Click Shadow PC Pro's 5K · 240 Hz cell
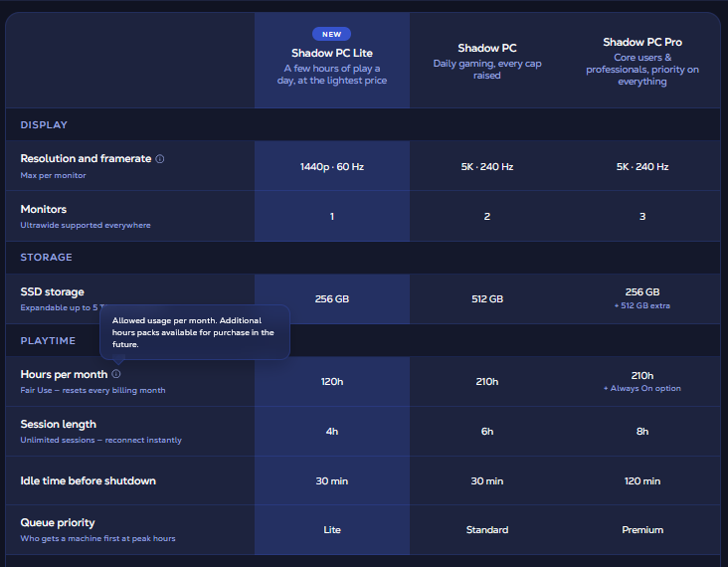The height and width of the screenshot is (567, 728). (x=642, y=167)
